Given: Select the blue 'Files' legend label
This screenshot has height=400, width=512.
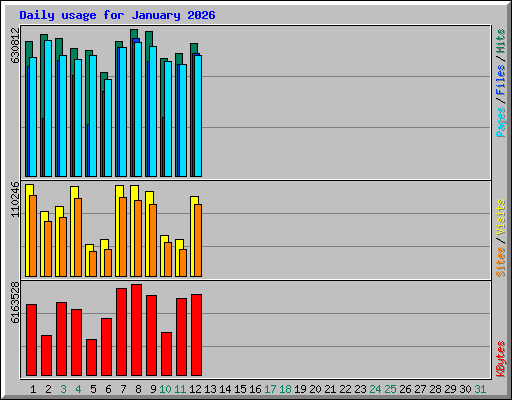Looking at the screenshot, I should tap(501, 80).
